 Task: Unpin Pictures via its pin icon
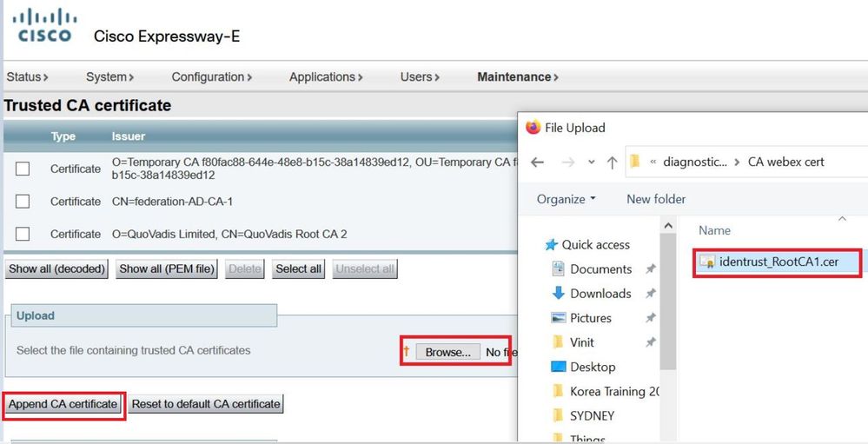651,318
